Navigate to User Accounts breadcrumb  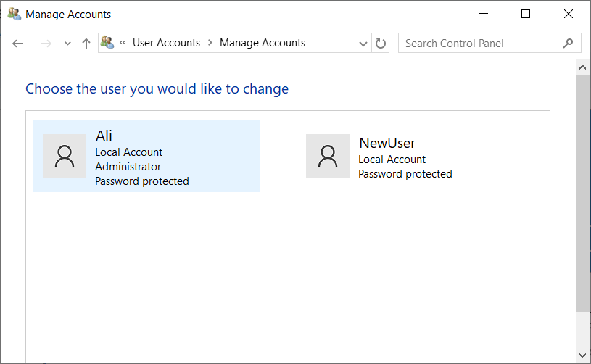coord(166,43)
